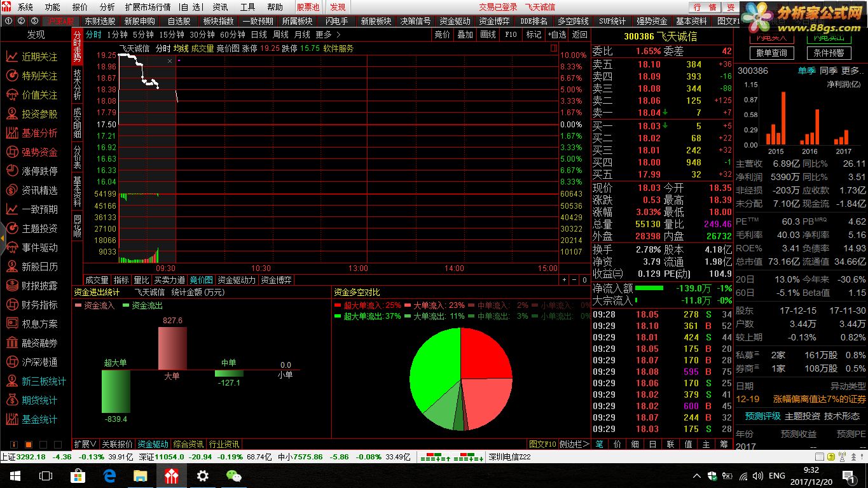Viewport: 868px width, 488px height.
Task: Open 沪深港通 sidebar item
Action: point(32,362)
